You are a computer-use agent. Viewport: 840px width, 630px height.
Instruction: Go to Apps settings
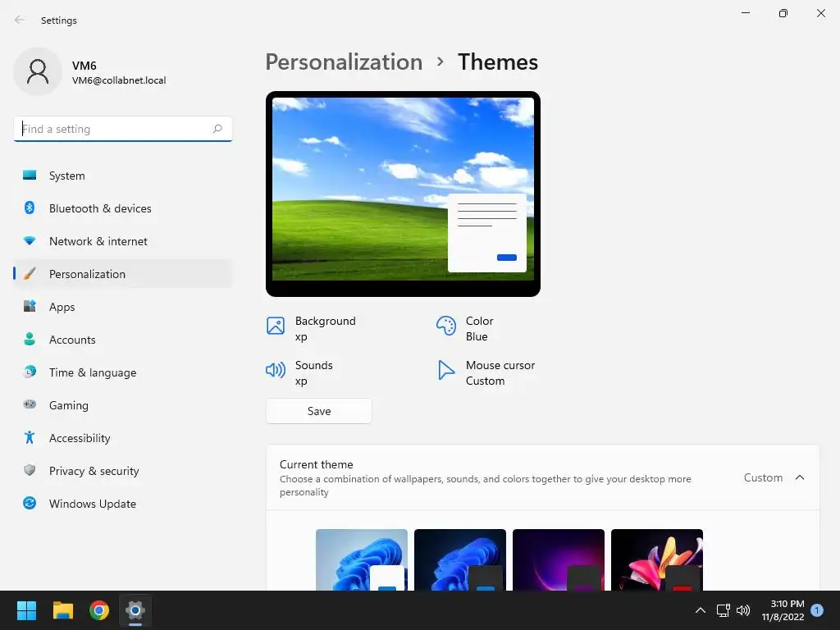click(123, 307)
